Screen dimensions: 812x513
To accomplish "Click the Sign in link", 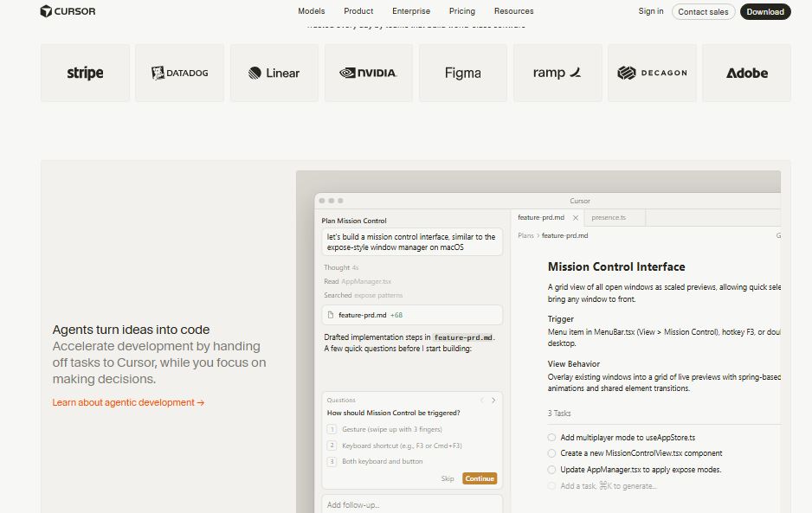I will pos(650,11).
